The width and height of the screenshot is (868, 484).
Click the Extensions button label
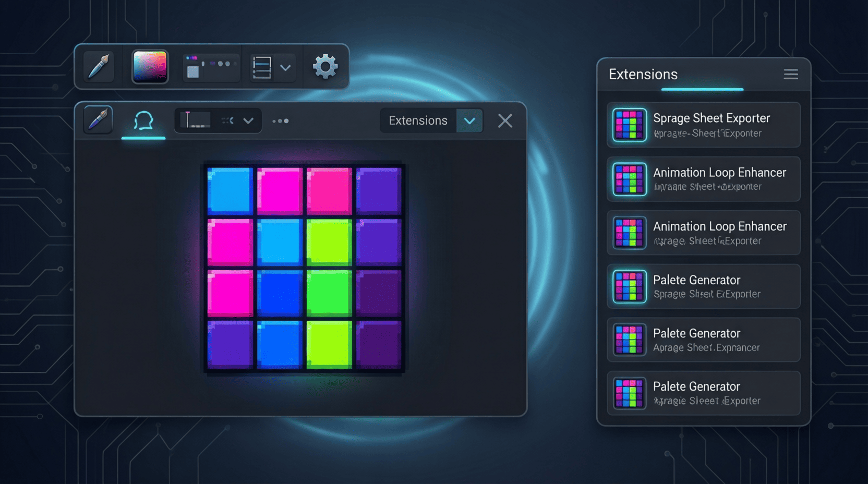418,121
